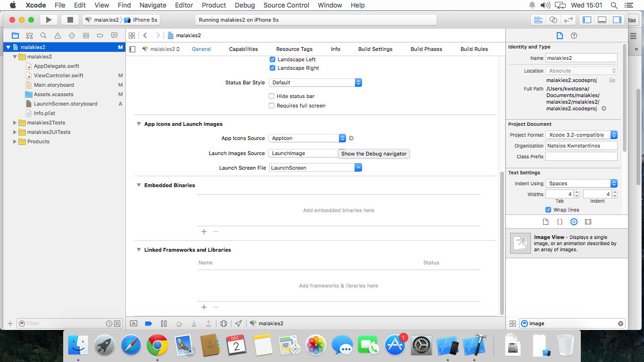Click the Organization text field

click(581, 146)
